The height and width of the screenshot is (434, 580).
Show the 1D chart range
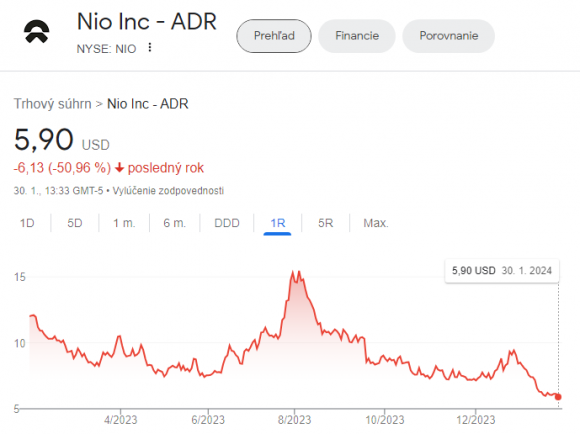(27, 223)
